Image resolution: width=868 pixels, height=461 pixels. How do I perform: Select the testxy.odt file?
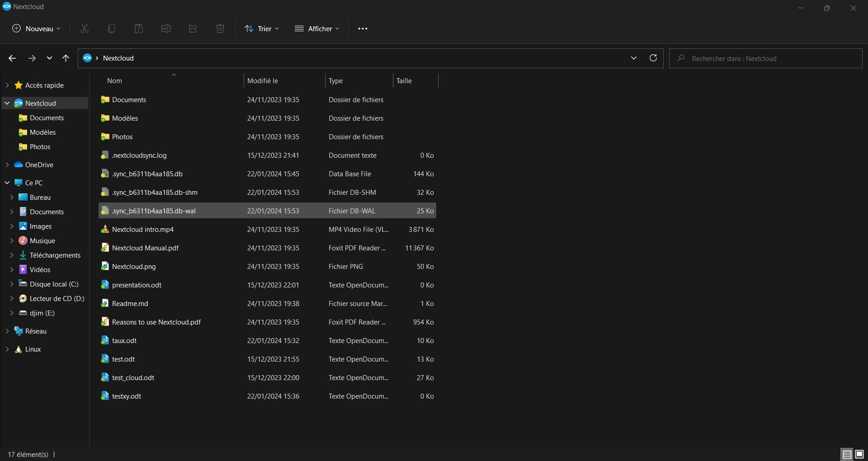(x=267, y=396)
